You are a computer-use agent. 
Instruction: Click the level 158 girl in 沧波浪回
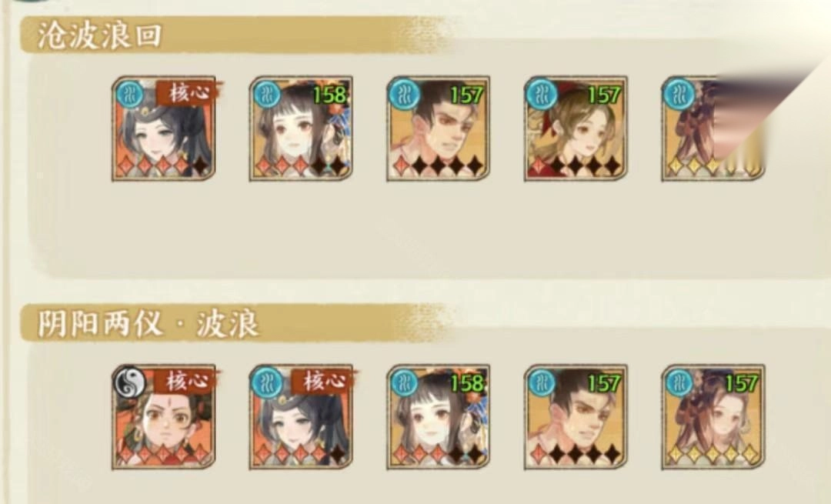301,129
